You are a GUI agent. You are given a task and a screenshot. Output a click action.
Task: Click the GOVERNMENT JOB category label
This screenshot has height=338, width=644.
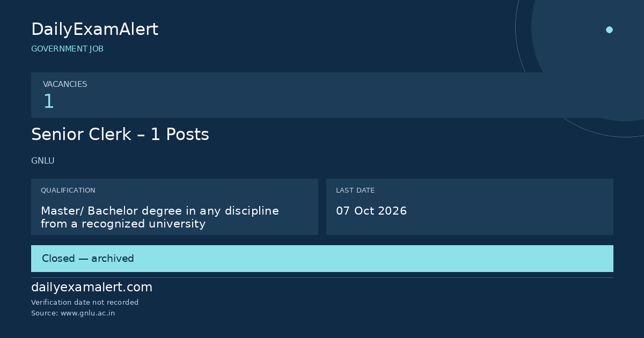tap(67, 49)
